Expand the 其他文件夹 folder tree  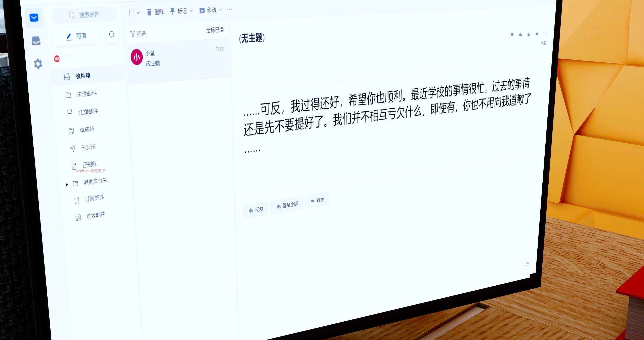coord(67,185)
